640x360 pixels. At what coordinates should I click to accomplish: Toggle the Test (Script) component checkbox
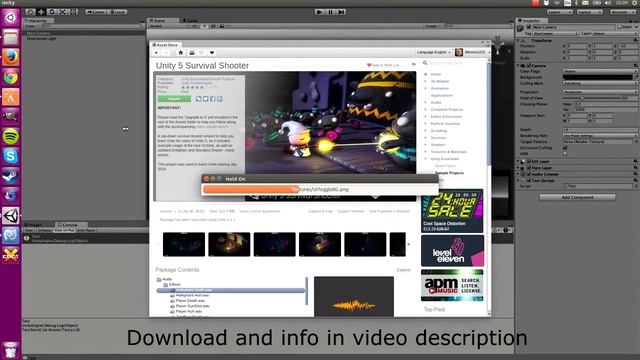pos(529,180)
